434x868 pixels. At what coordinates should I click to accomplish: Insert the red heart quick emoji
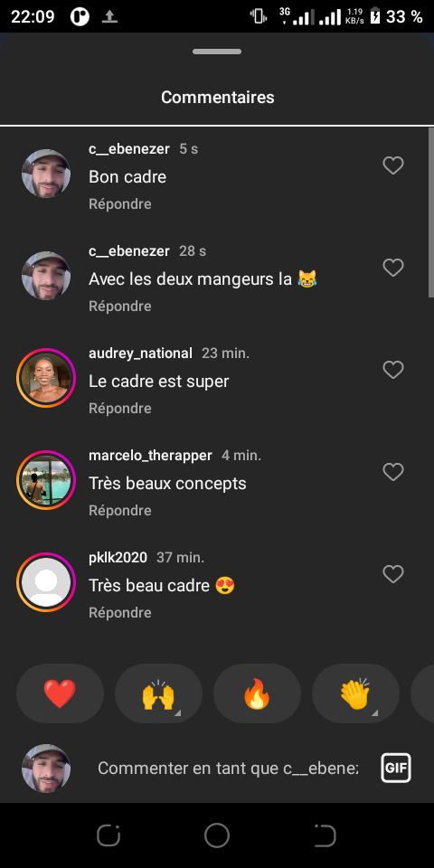60,693
